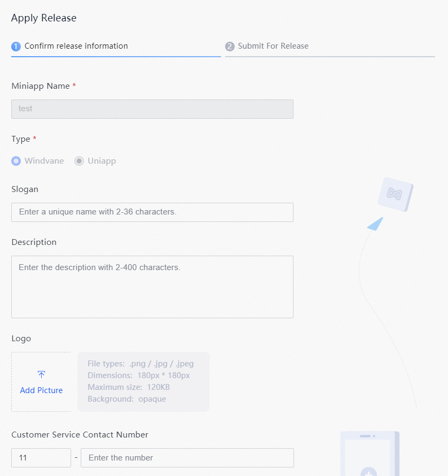Viewport: 448px width, 476px height.
Task: Focus the Slogan text input
Action: tap(152, 212)
